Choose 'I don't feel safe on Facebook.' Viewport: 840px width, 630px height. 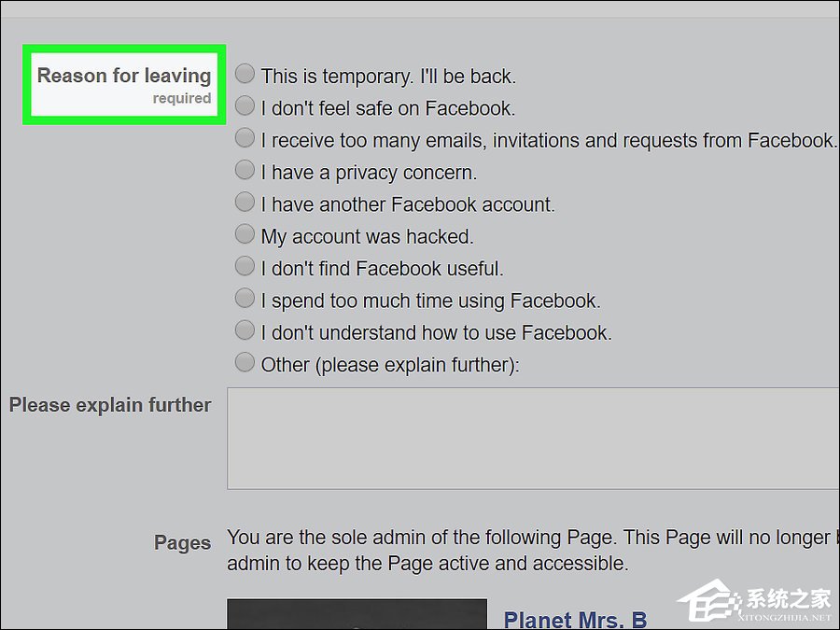coord(245,105)
